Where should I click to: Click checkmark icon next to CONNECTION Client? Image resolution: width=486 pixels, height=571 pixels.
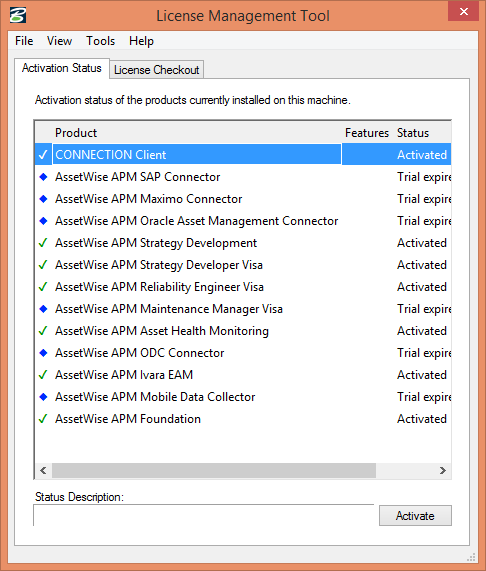click(x=43, y=155)
